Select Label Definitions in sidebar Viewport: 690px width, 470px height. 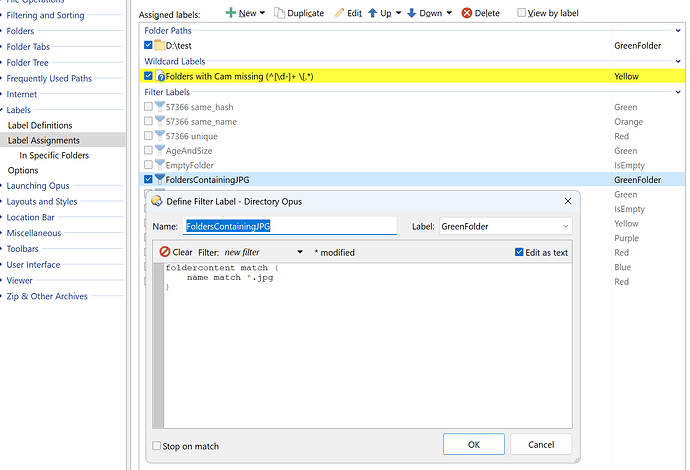(x=40, y=125)
